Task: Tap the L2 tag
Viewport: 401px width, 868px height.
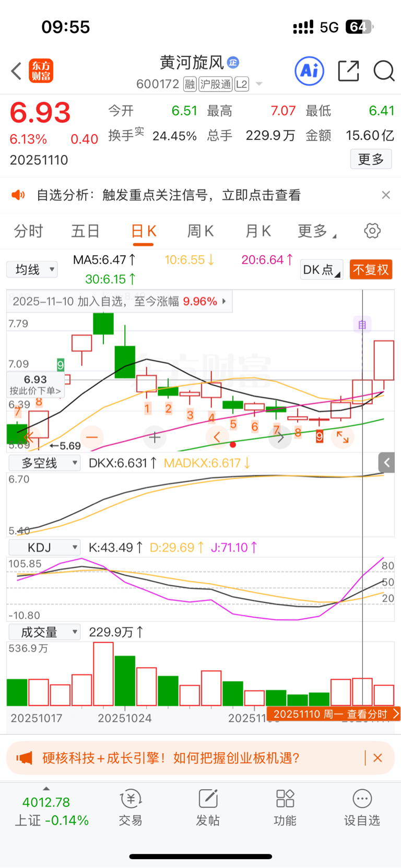Action: (242, 84)
